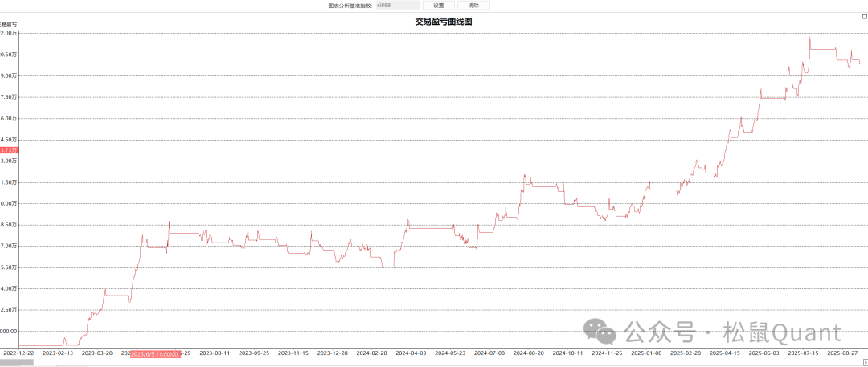
Task: Click the 交易盈亏曲线图 chart title
Action: 443,22
